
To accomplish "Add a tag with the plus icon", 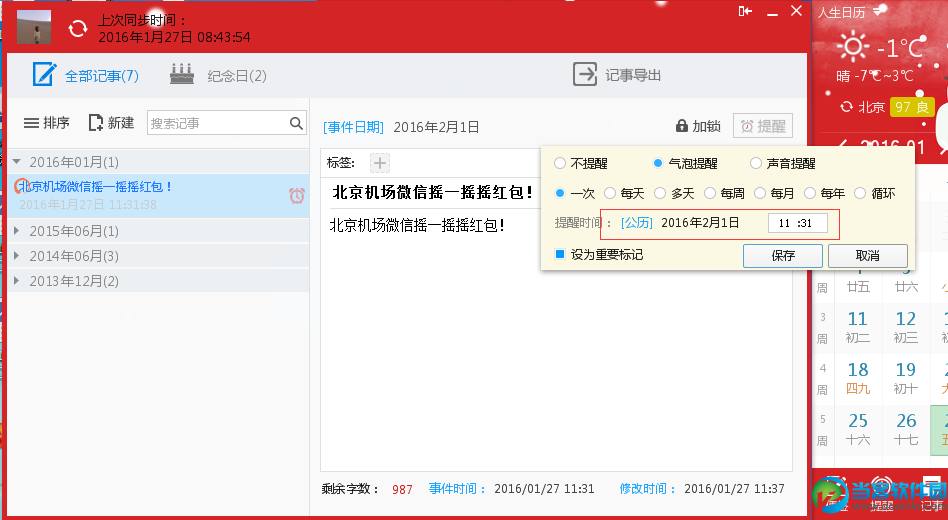I will [x=380, y=163].
